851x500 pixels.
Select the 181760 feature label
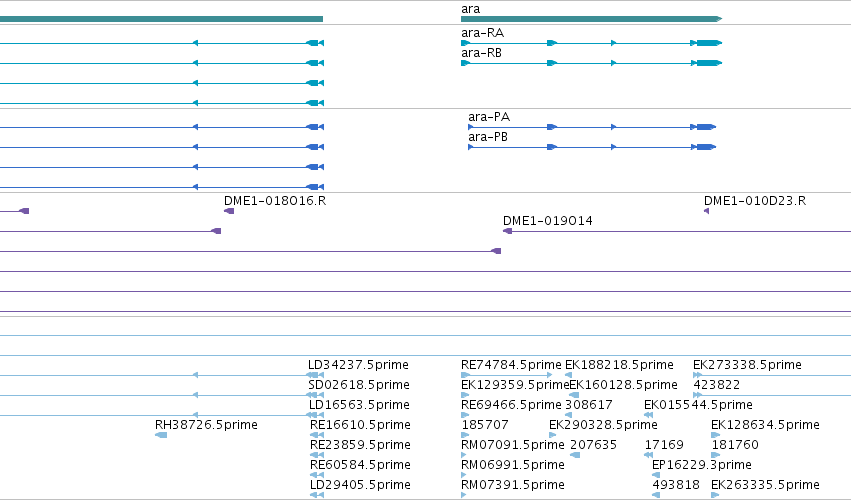[x=735, y=445]
